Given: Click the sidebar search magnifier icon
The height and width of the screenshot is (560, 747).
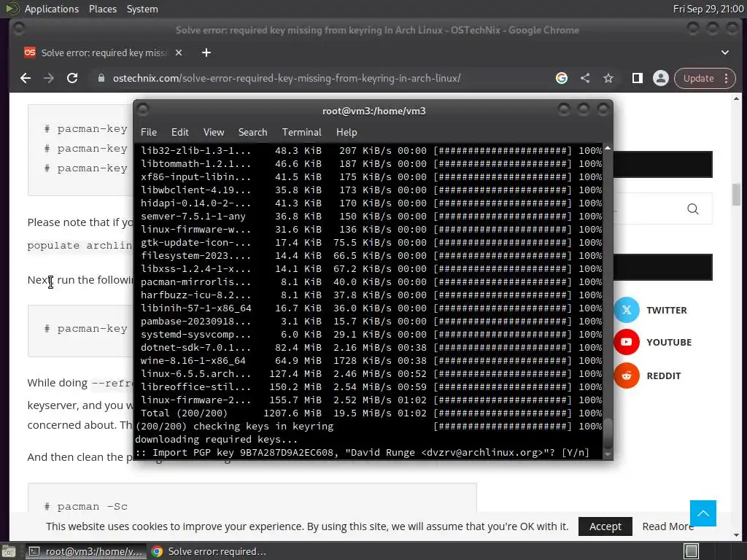Looking at the screenshot, I should click(x=693, y=209).
